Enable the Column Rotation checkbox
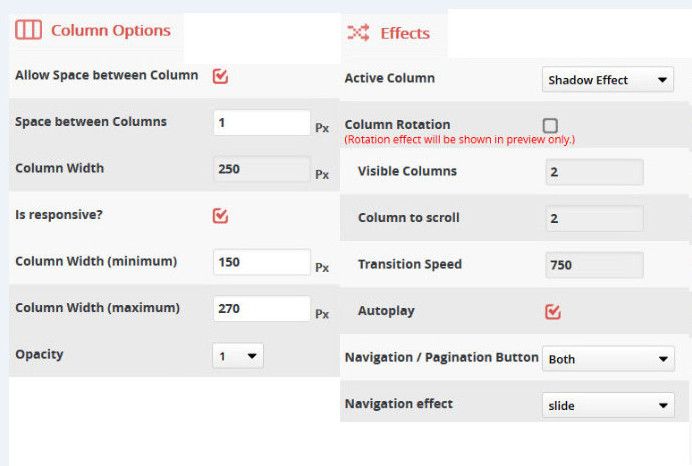Screen dimensions: 692x466 [550, 125]
